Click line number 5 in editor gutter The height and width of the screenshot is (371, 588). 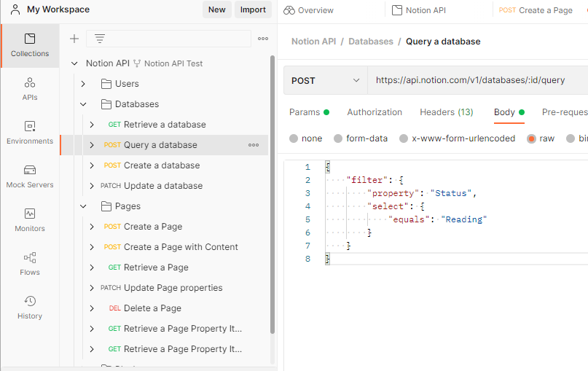307,219
